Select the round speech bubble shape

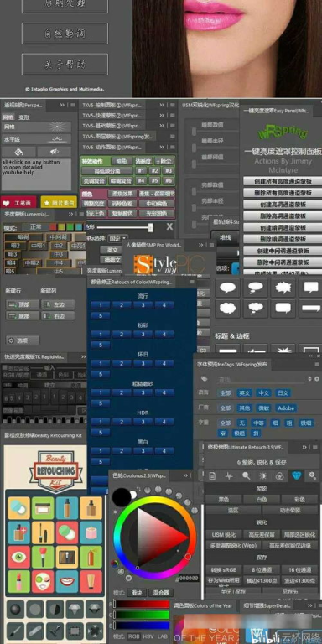[227, 288]
